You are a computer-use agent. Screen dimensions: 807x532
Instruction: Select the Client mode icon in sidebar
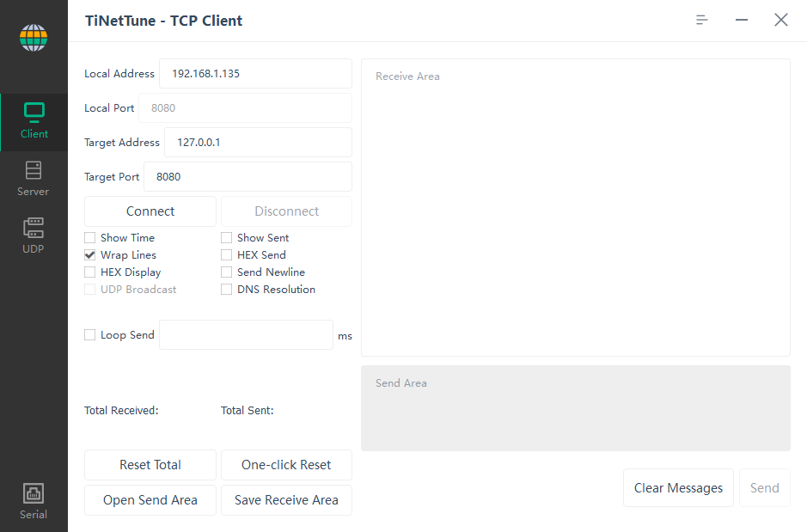[34, 120]
